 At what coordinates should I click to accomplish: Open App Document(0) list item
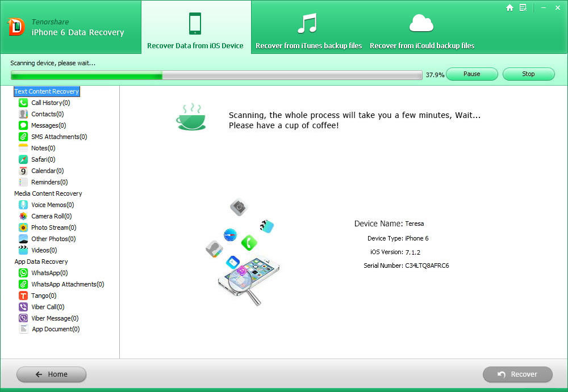tap(56, 329)
